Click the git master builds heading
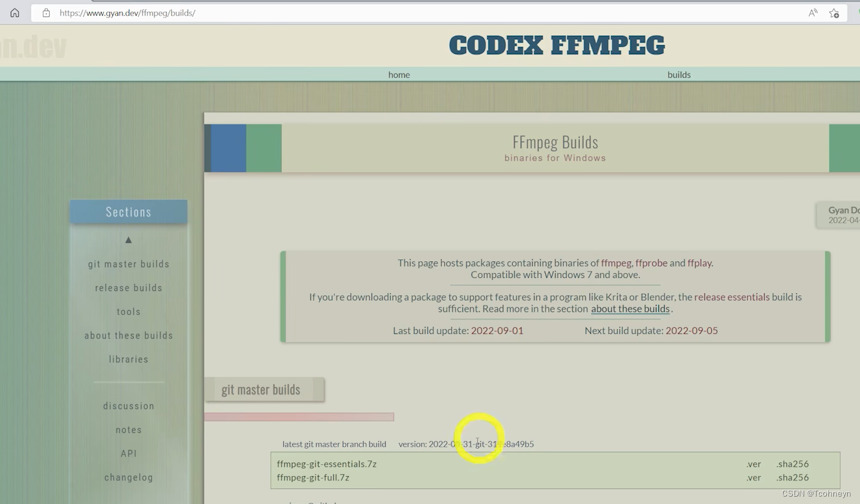The height and width of the screenshot is (504, 860). (x=261, y=390)
